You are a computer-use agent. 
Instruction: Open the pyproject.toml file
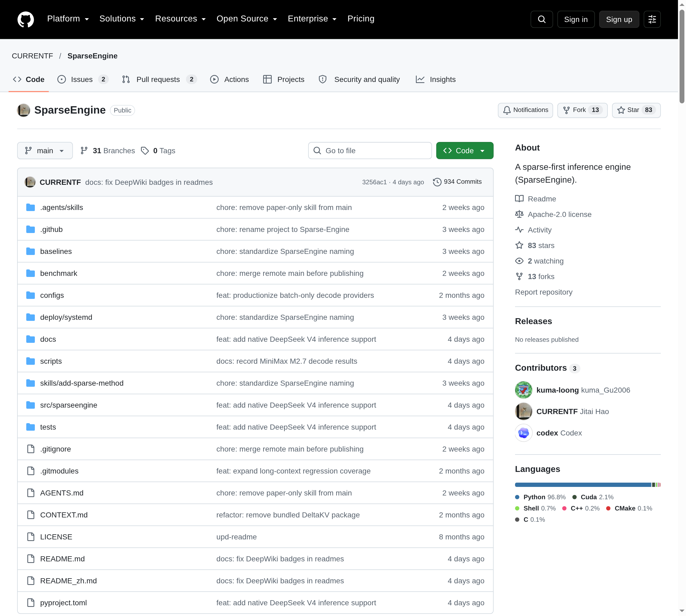click(x=63, y=603)
